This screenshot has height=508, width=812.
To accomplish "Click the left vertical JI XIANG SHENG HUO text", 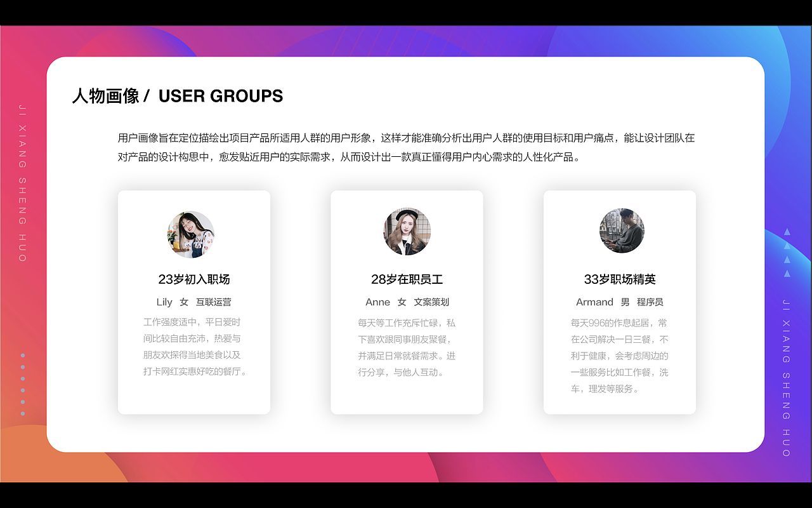I will coord(23,184).
